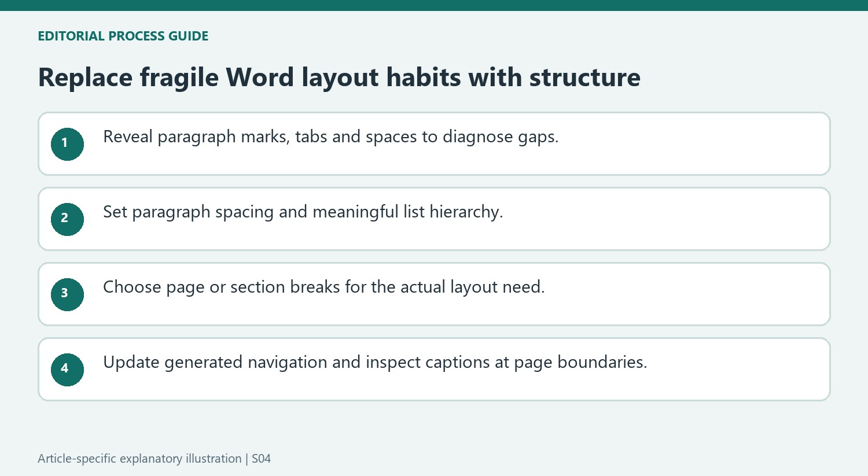The image size is (868, 476).
Task: Click the text "Reveal paragraph marks, tabs and spaces to diagnose gaps."
Action: point(331,137)
